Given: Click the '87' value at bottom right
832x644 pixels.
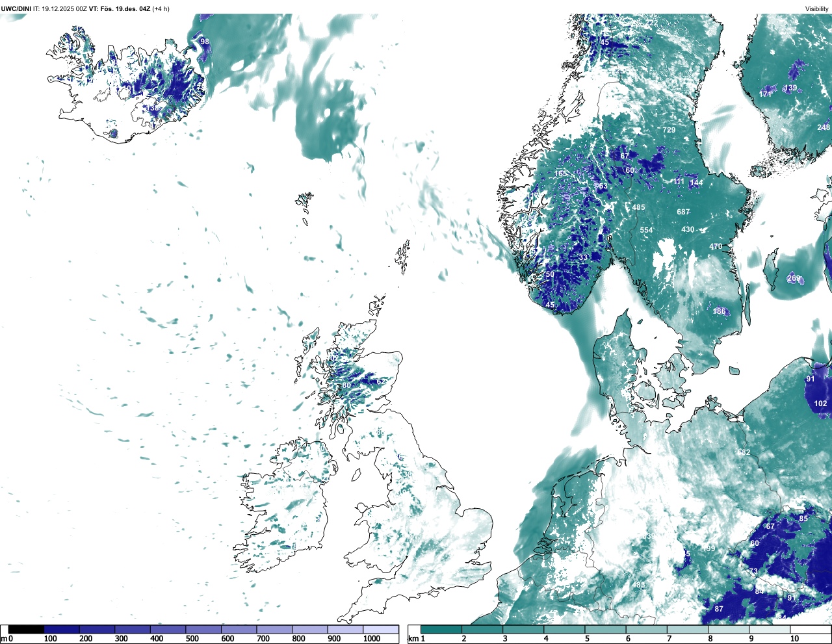Looking at the screenshot, I should [x=719, y=610].
